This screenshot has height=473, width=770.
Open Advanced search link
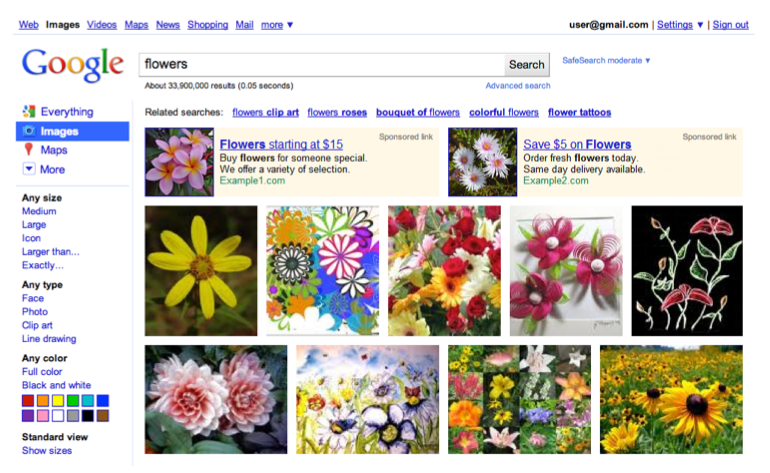pyautogui.click(x=518, y=85)
